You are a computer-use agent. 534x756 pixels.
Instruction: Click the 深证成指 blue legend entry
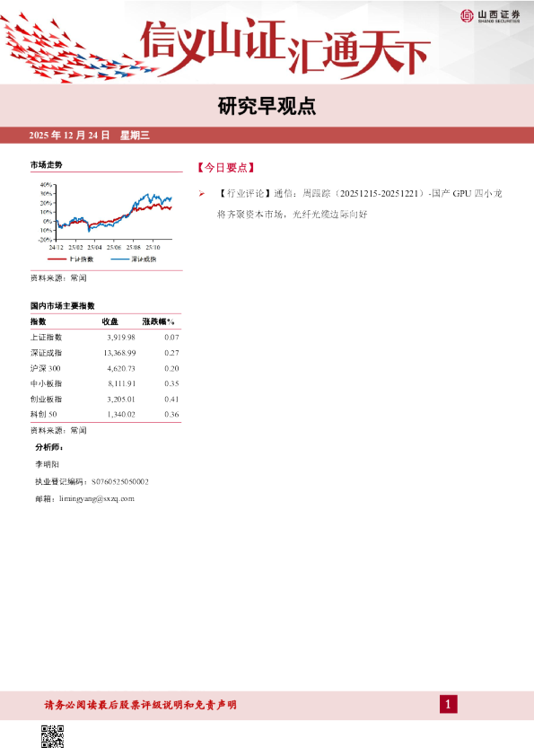tap(134, 259)
